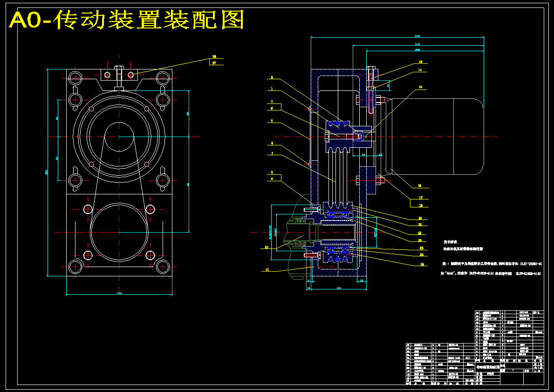Select callout number 7 label
Image resolution: width=554 pixels, height=392 pixels.
pos(272,153)
